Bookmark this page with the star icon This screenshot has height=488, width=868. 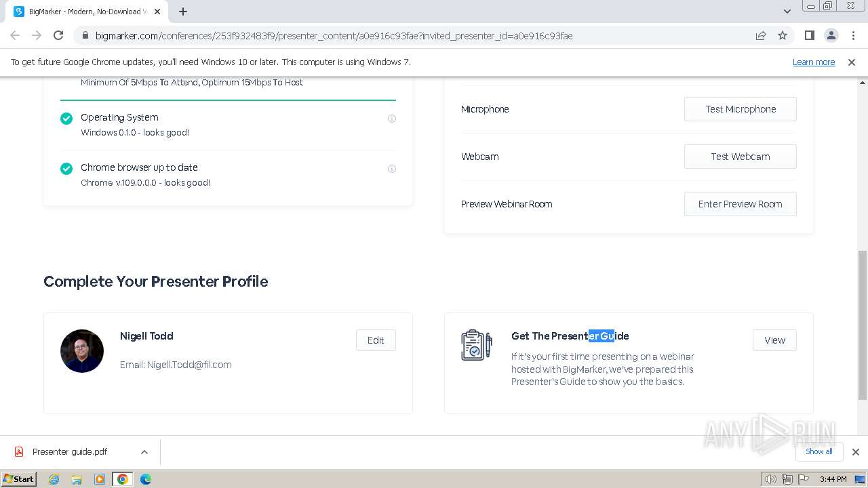point(783,35)
